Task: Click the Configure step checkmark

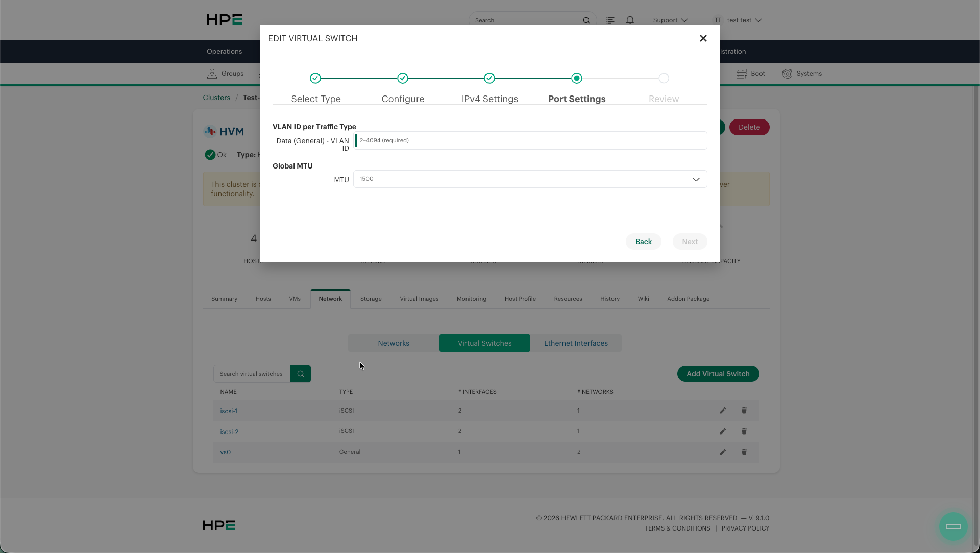Action: coord(403,78)
